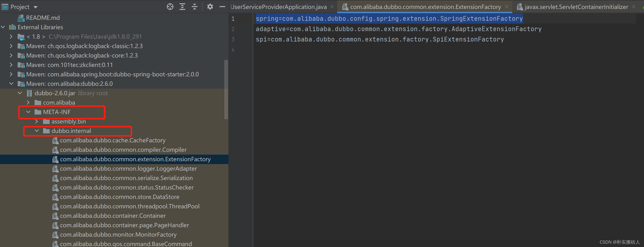The height and width of the screenshot is (247, 644).
Task: Select com.alibaba.dubbo.cache.CacheFactory file
Action: 112,140
